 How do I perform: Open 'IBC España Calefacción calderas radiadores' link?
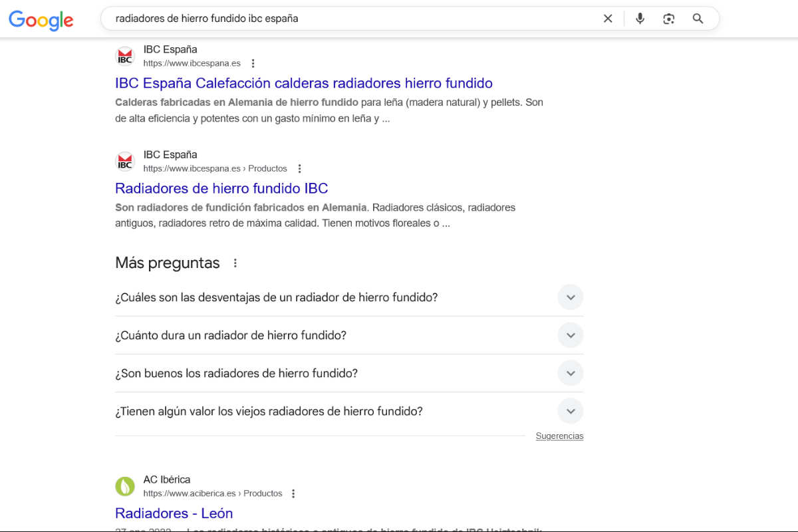click(303, 83)
